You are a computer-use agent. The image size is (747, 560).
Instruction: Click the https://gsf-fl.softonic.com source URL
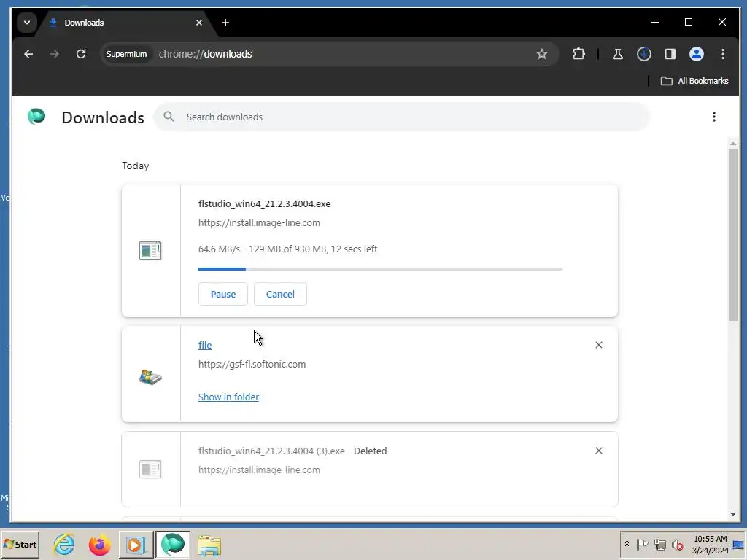point(252,365)
